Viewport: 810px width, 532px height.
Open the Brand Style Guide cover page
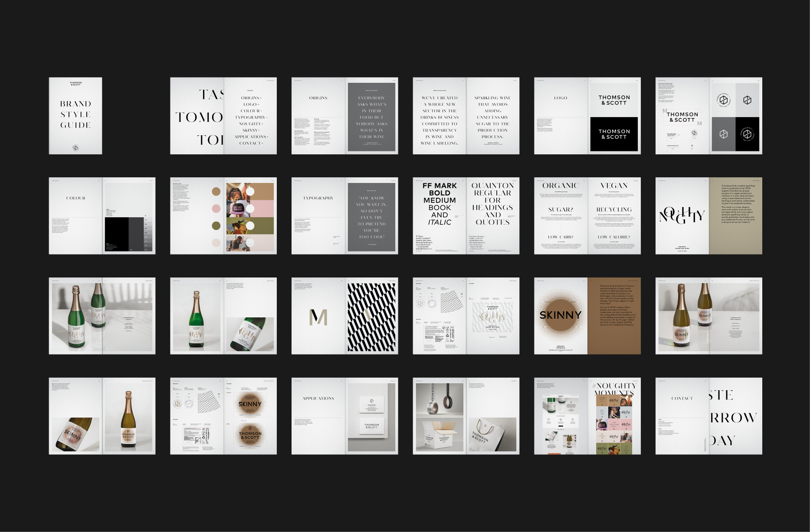coord(75,116)
